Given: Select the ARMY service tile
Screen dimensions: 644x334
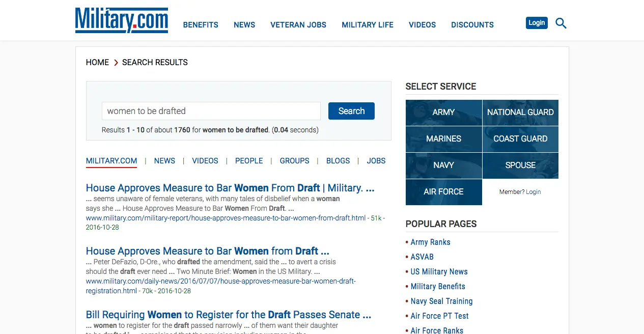Looking at the screenshot, I should [443, 113].
